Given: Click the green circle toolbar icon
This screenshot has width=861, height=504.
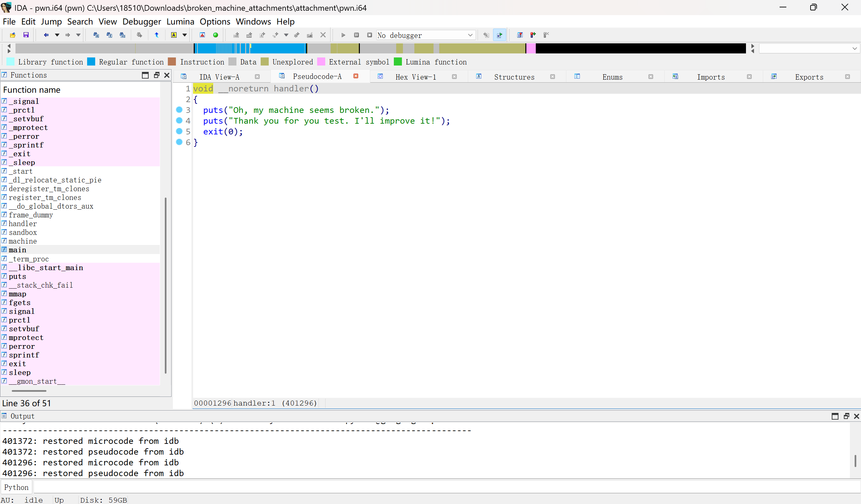Looking at the screenshot, I should pos(216,35).
